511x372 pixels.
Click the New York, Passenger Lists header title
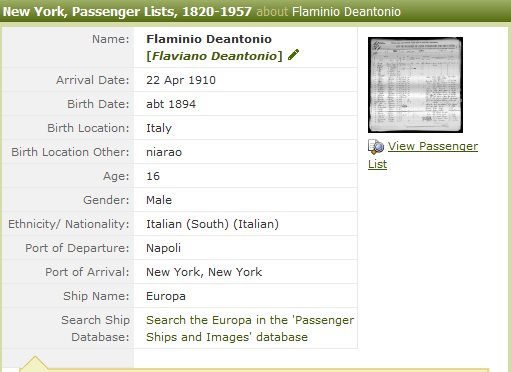click(127, 12)
